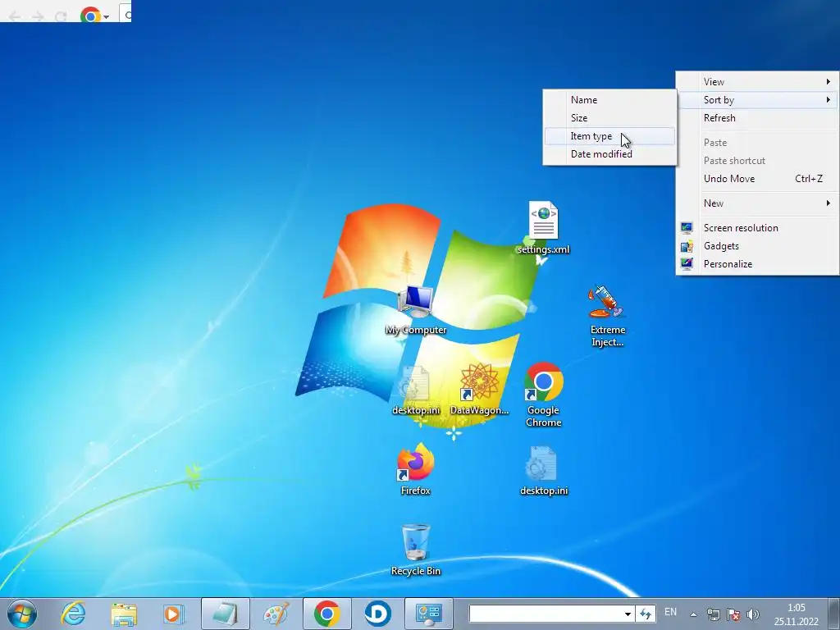
Task: Open Windows Media Player from taskbar
Action: click(174, 614)
